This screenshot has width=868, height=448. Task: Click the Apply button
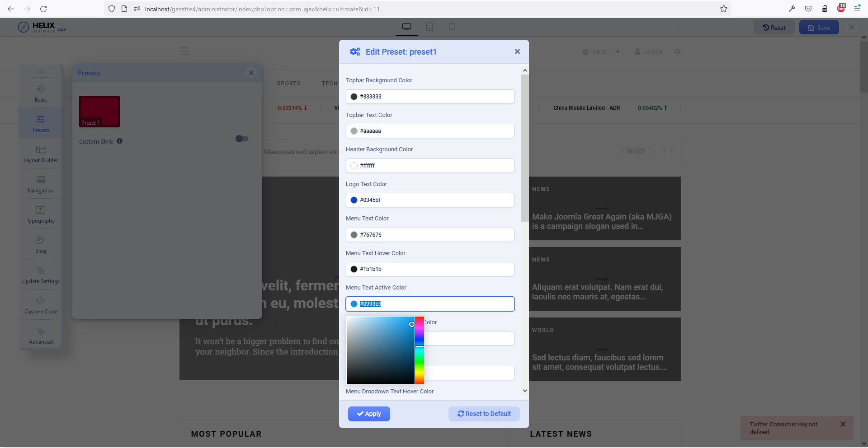pyautogui.click(x=369, y=414)
